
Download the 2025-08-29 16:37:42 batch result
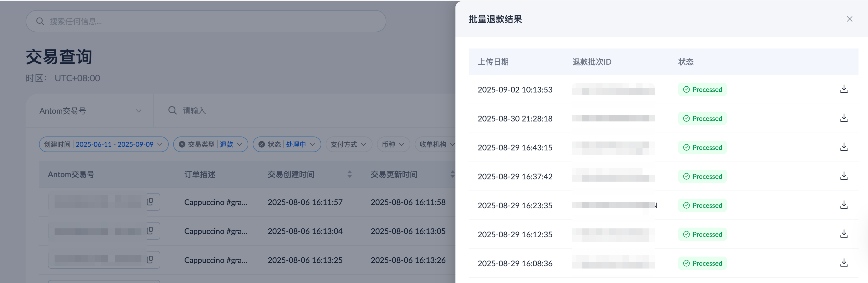coord(844,176)
